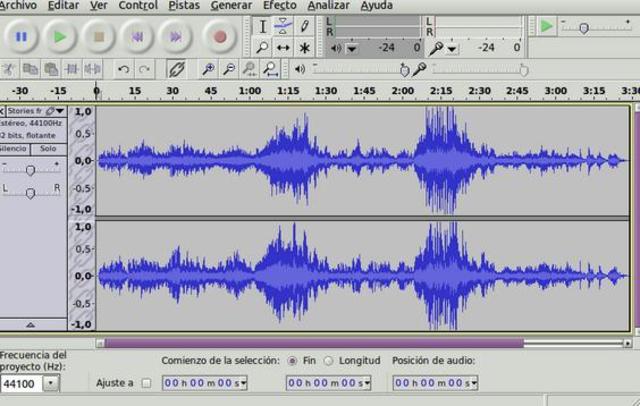Adjust the playback speed slider
The height and width of the screenshot is (406, 640).
(x=584, y=28)
